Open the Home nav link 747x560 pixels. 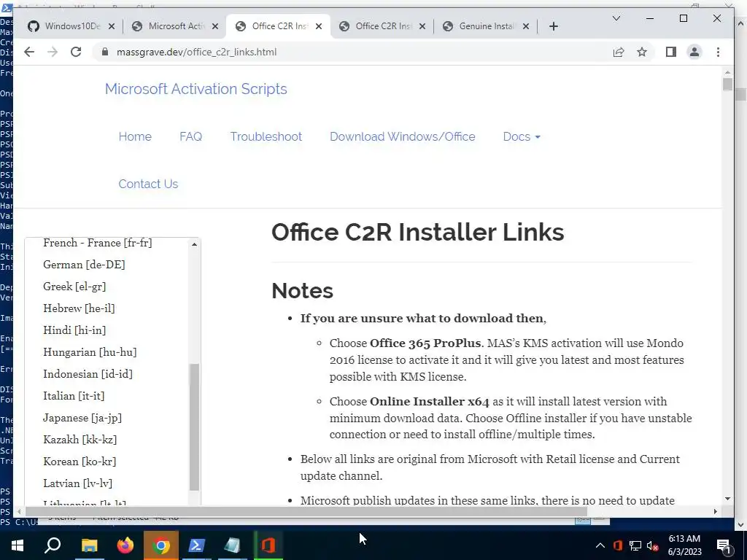135,136
